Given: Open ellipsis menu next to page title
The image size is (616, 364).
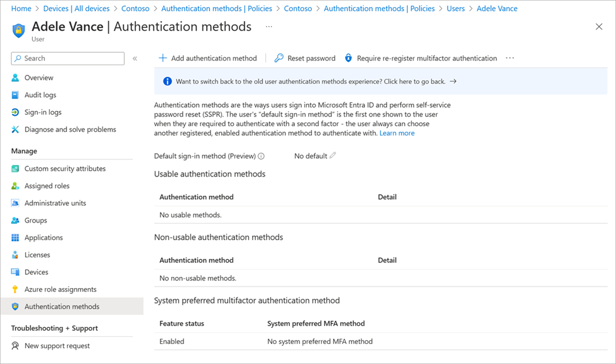Looking at the screenshot, I should [269, 27].
